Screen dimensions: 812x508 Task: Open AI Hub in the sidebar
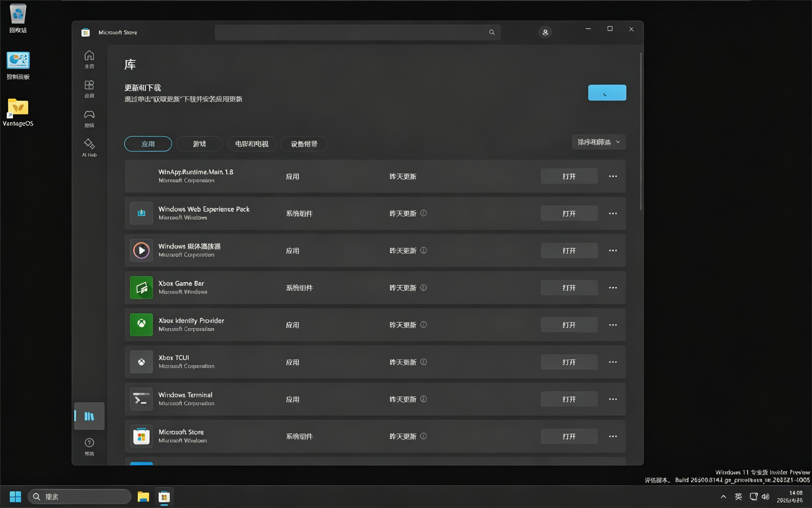click(x=89, y=148)
